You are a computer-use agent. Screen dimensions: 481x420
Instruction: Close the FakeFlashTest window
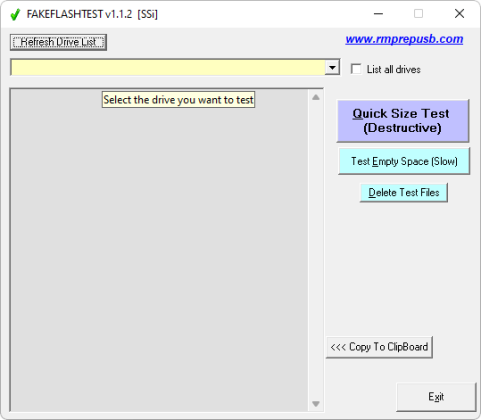point(459,14)
